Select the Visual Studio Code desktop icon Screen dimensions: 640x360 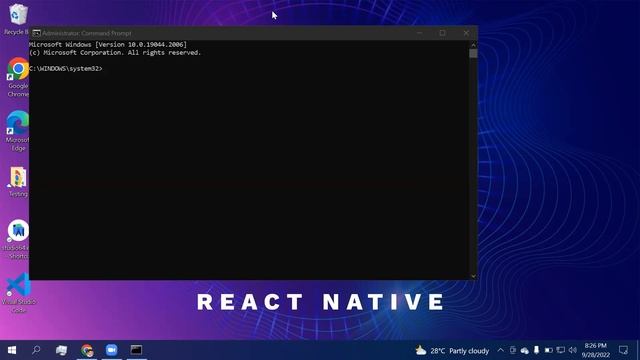point(18,292)
